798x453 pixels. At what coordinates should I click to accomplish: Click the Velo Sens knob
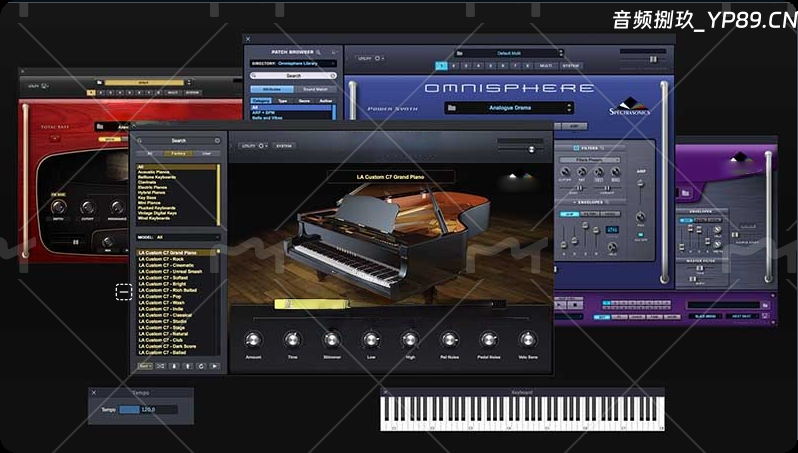[527, 340]
